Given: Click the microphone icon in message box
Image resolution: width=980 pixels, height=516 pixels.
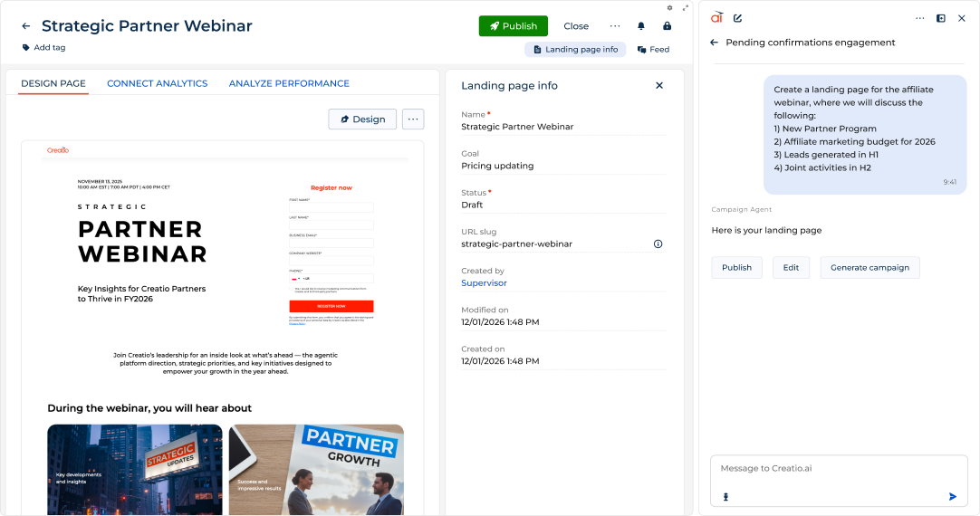Looking at the screenshot, I should (725, 497).
